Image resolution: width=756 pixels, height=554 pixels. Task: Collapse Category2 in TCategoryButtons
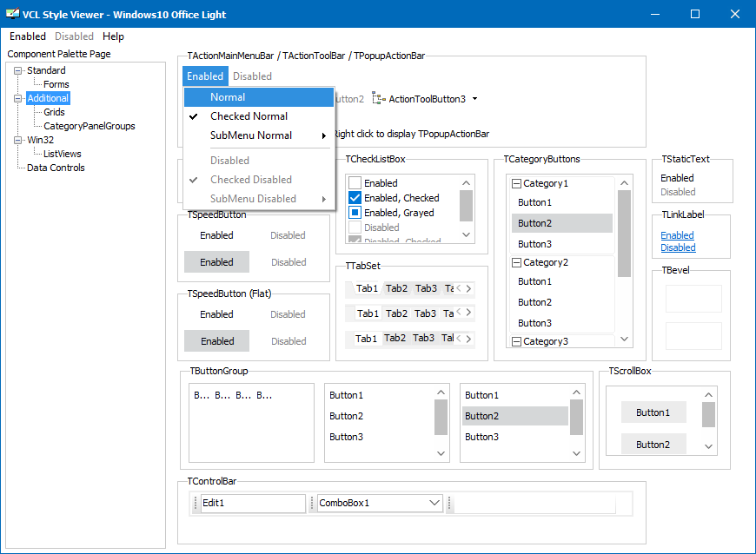click(516, 262)
